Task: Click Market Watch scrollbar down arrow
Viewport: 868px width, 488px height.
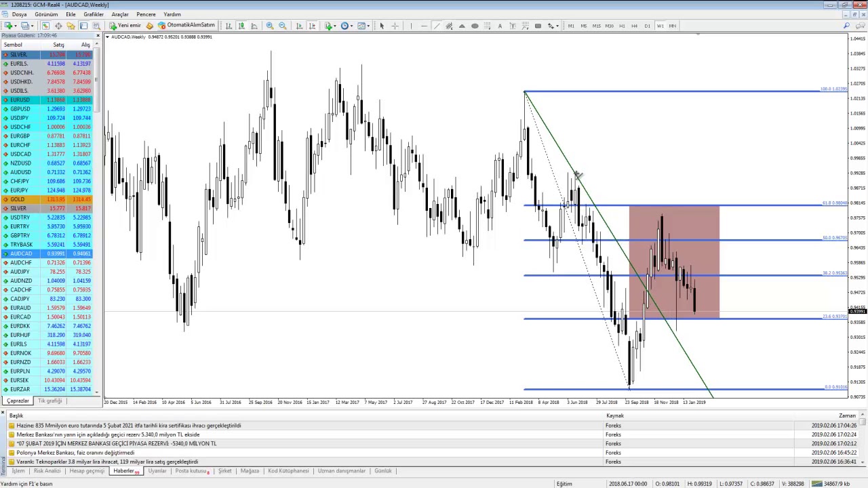Action: coord(97,392)
